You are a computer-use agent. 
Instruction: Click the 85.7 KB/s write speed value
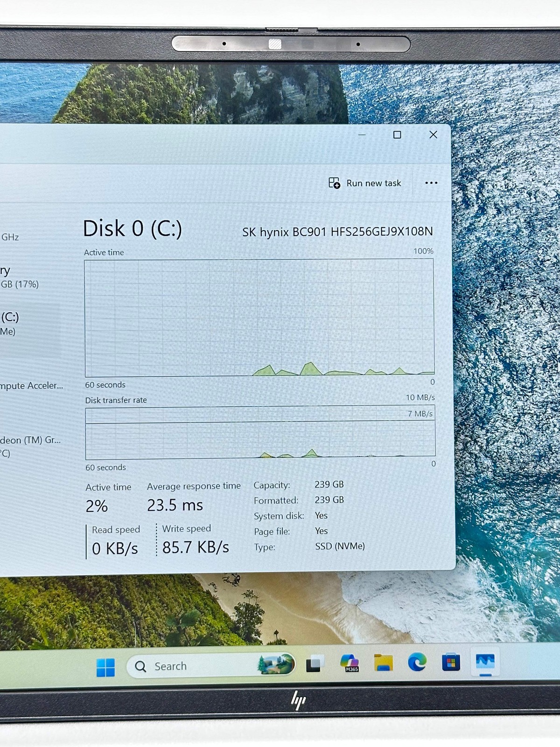tap(196, 547)
